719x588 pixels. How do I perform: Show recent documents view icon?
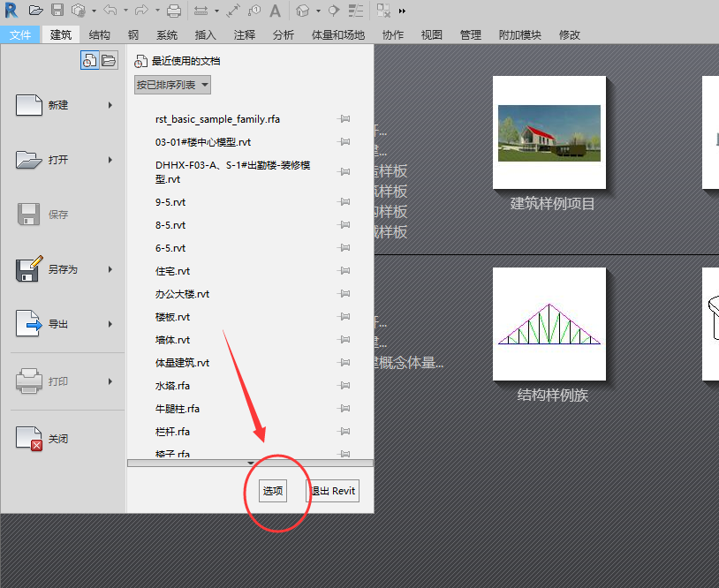(x=89, y=60)
